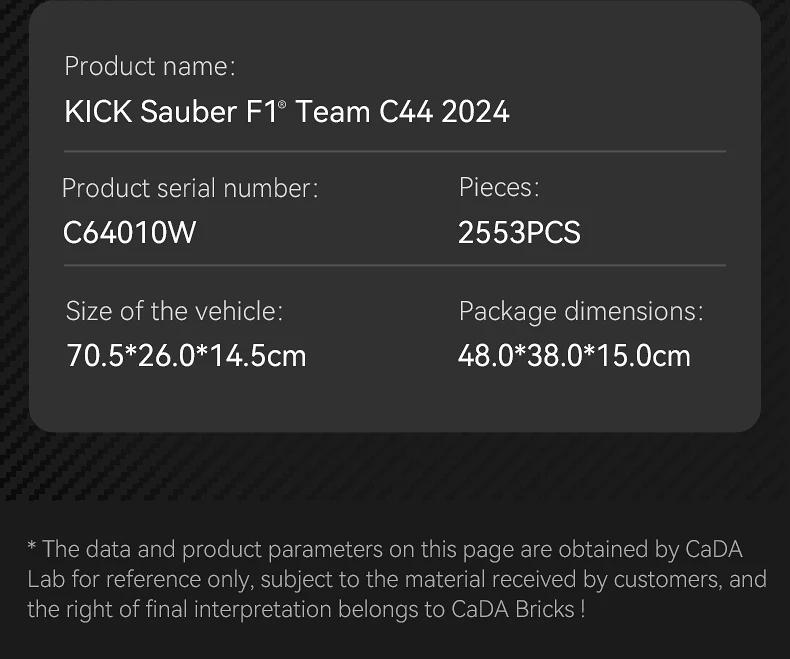Select the KICK Sauber F1 Team C44 2024 title
The width and height of the screenshot is (790, 659).
coord(287,111)
